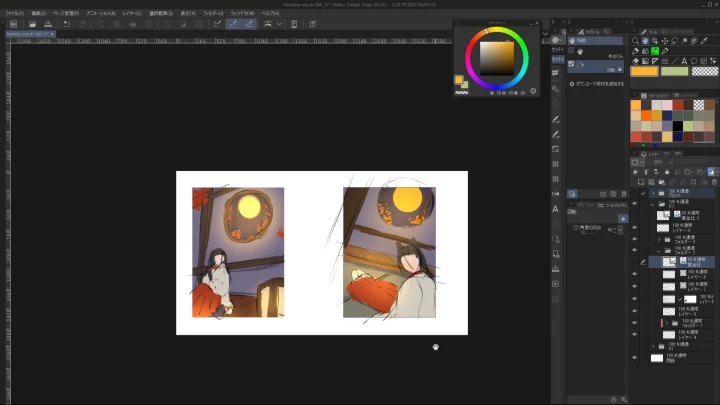Expand Folder 3 in layer list

[659, 239]
